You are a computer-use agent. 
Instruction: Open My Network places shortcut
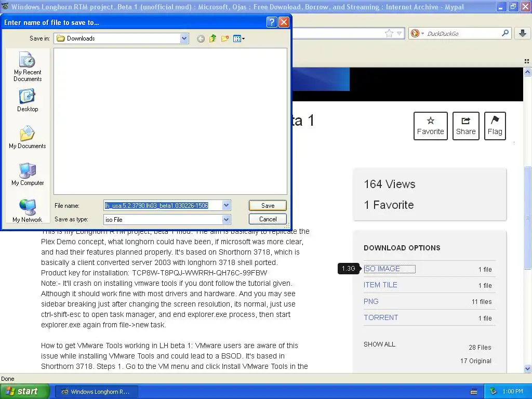28,211
